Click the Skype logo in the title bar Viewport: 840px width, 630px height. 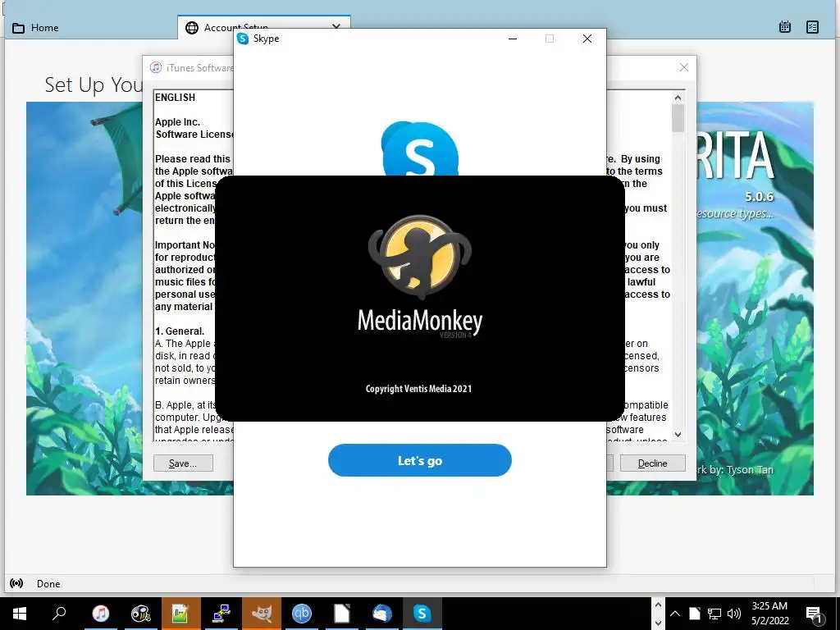tap(243, 39)
